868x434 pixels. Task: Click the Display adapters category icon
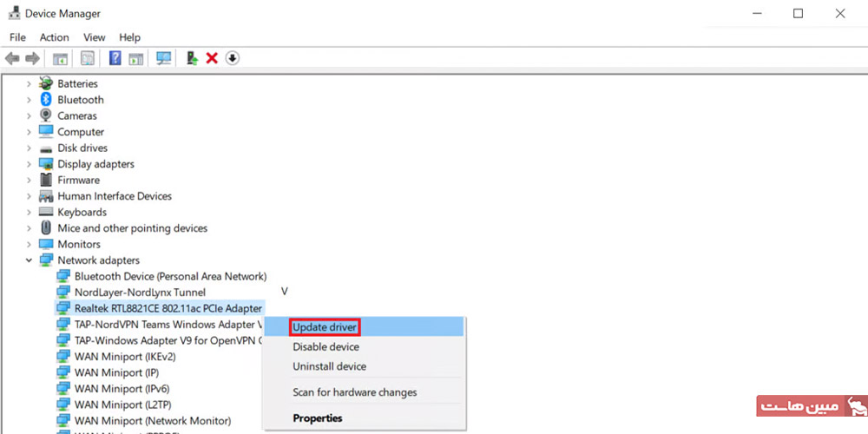(x=46, y=164)
